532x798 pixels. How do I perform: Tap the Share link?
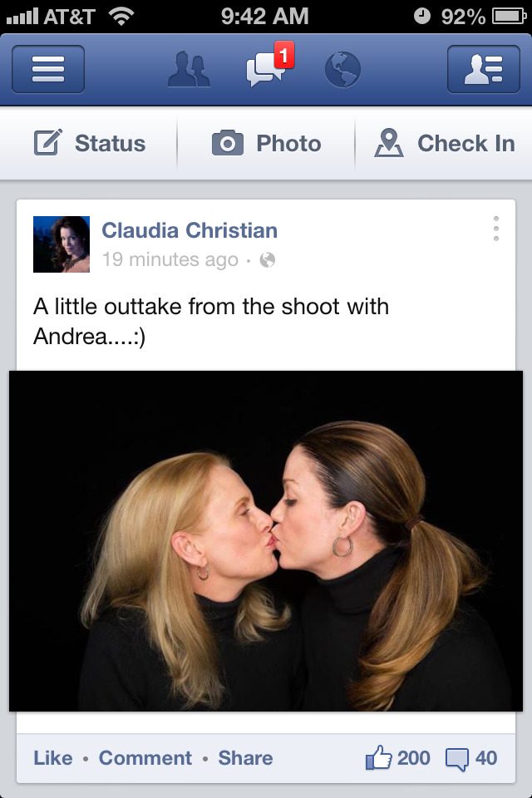(x=245, y=758)
